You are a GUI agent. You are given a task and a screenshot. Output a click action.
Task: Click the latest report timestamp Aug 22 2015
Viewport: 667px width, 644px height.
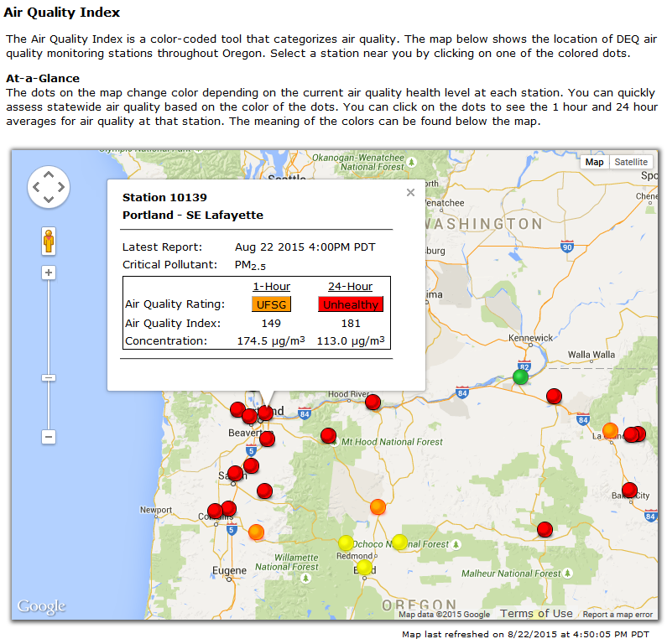[305, 247]
